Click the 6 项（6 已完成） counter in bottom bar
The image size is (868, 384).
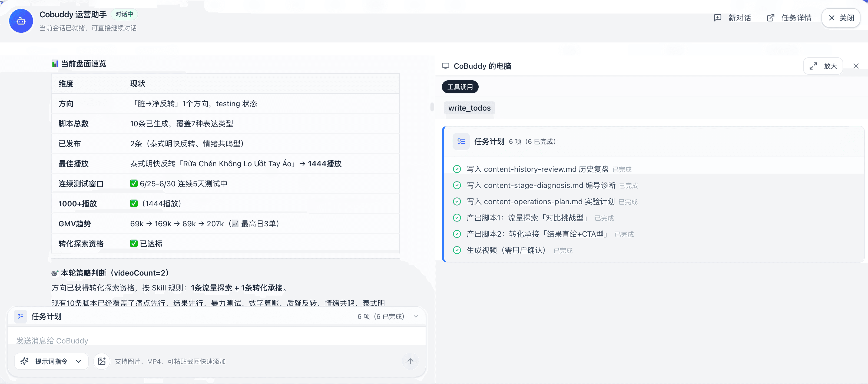[381, 317]
